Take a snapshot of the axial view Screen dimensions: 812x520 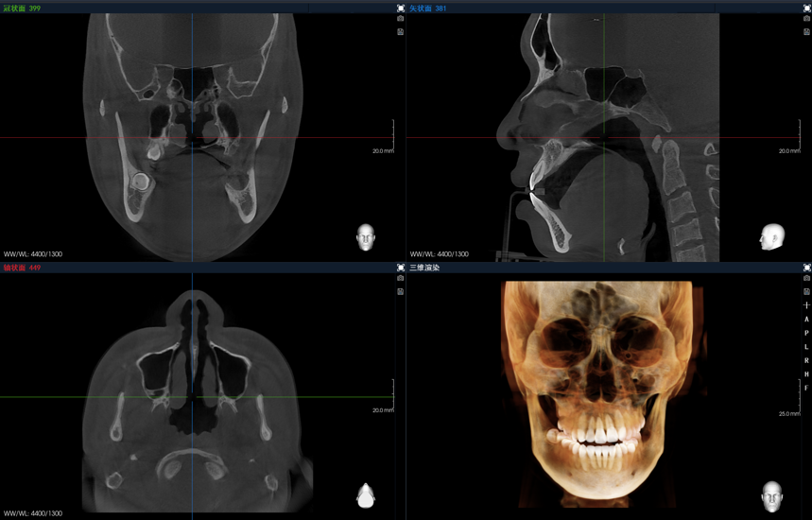click(401, 279)
